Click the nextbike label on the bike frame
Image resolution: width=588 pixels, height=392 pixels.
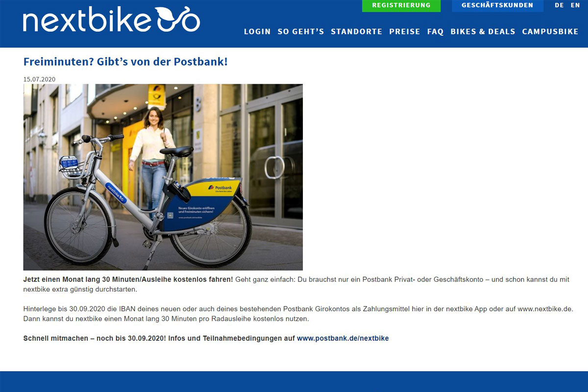pyautogui.click(x=116, y=193)
